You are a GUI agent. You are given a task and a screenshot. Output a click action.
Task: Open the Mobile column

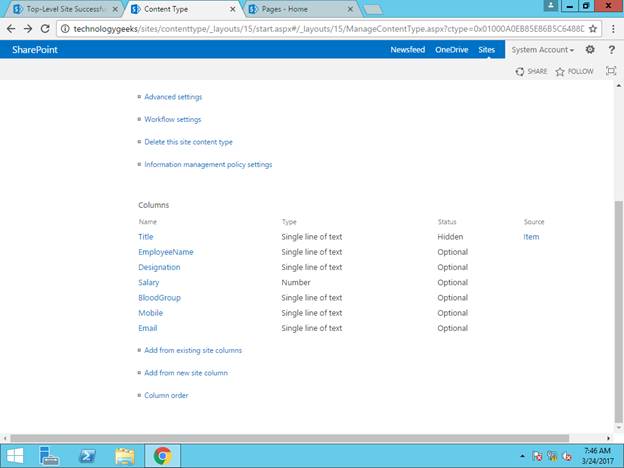tap(150, 313)
